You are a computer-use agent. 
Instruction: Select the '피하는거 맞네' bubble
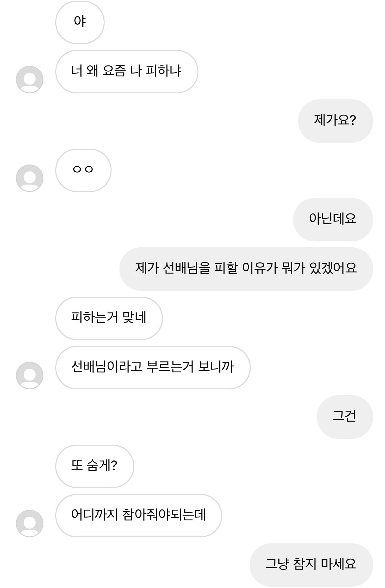109,318
